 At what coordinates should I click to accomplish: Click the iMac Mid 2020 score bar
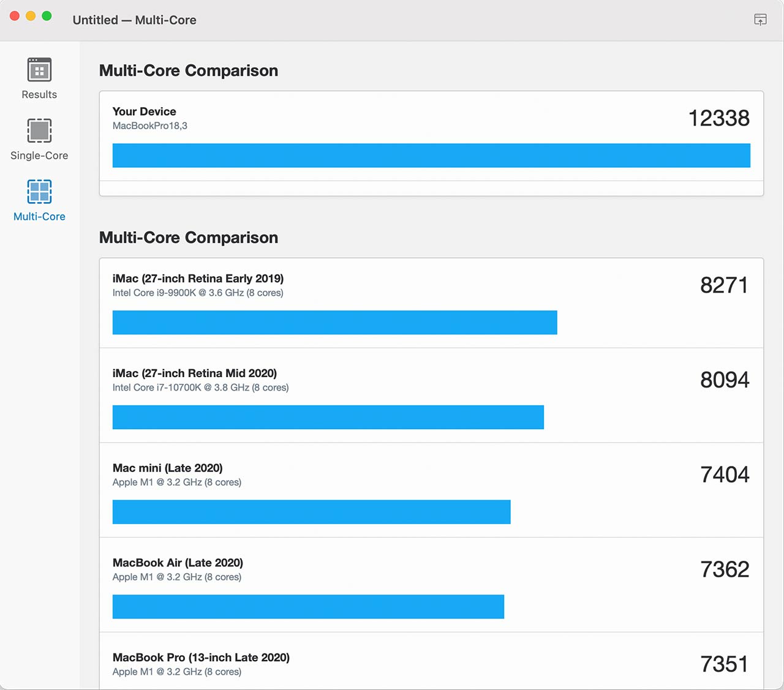point(328,417)
